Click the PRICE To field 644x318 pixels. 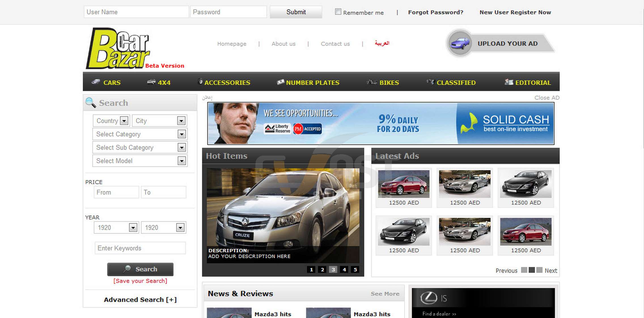164,192
